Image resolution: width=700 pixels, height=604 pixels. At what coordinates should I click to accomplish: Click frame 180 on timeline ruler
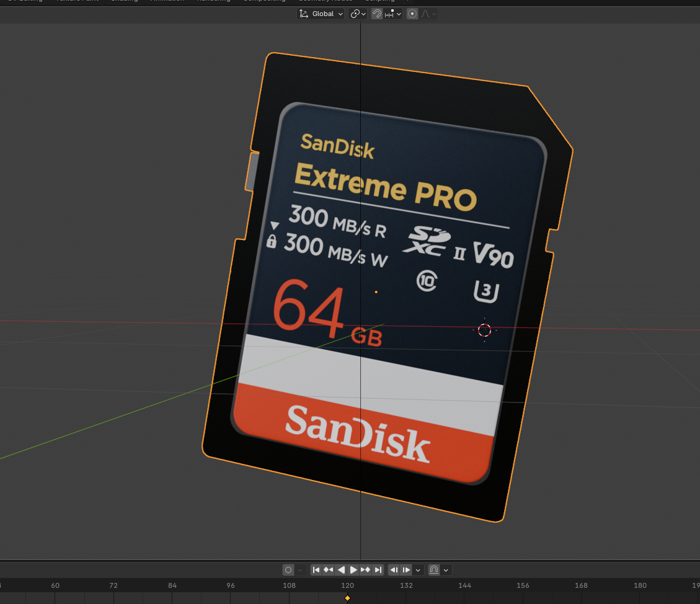(x=640, y=585)
